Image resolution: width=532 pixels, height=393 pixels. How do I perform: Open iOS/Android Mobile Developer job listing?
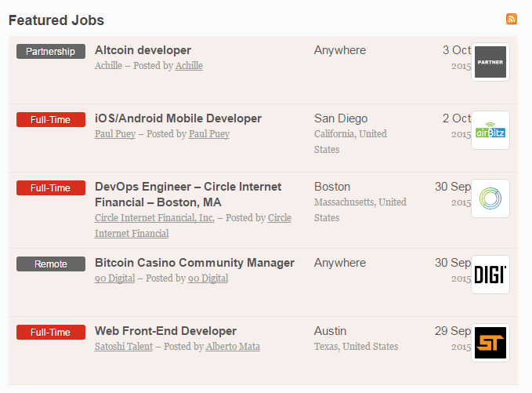178,118
